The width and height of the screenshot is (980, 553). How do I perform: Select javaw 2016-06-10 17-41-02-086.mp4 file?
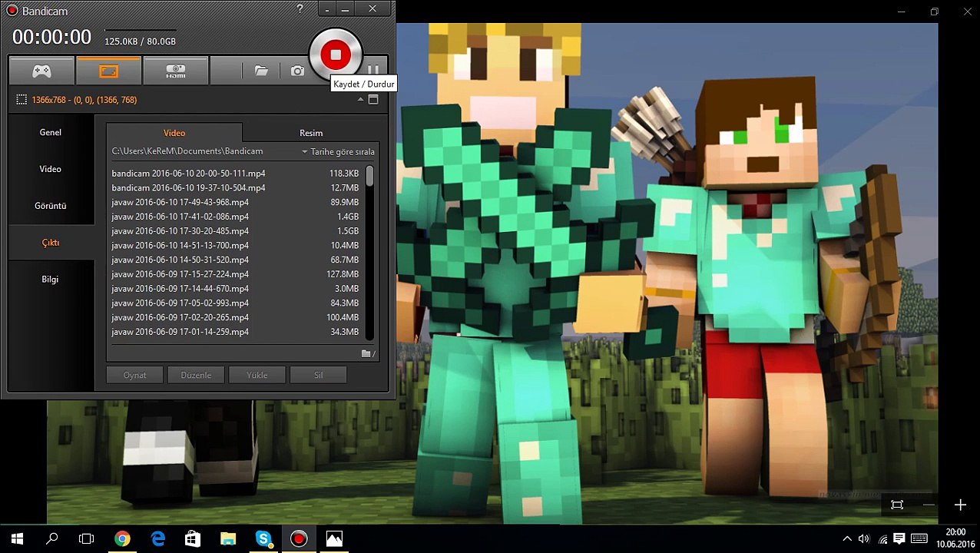coord(236,217)
